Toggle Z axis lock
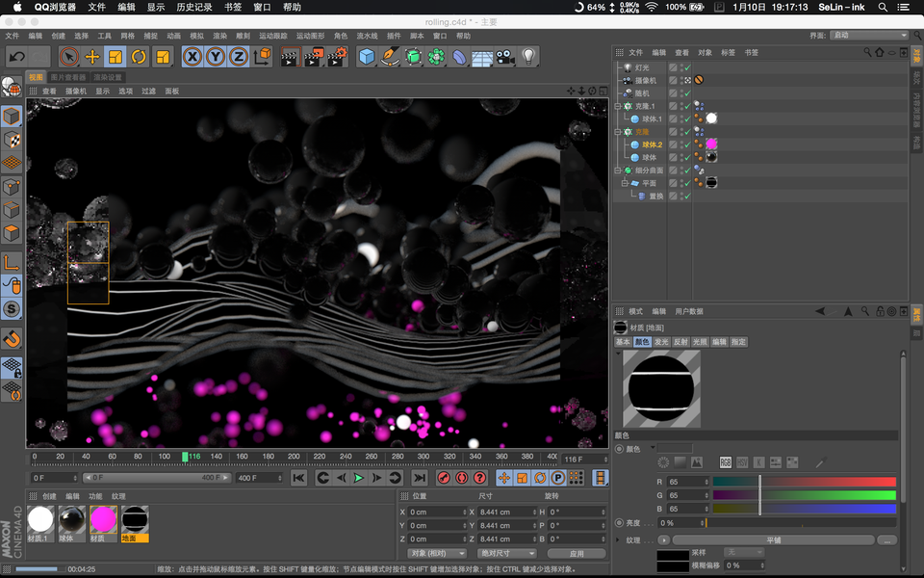Viewport: 924px width, 578px height. click(238, 57)
